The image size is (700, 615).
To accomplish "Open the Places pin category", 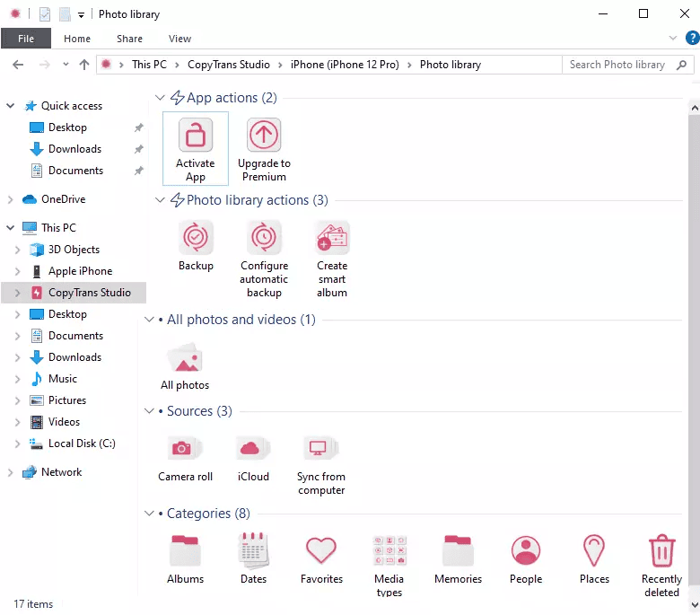I will pyautogui.click(x=594, y=559).
